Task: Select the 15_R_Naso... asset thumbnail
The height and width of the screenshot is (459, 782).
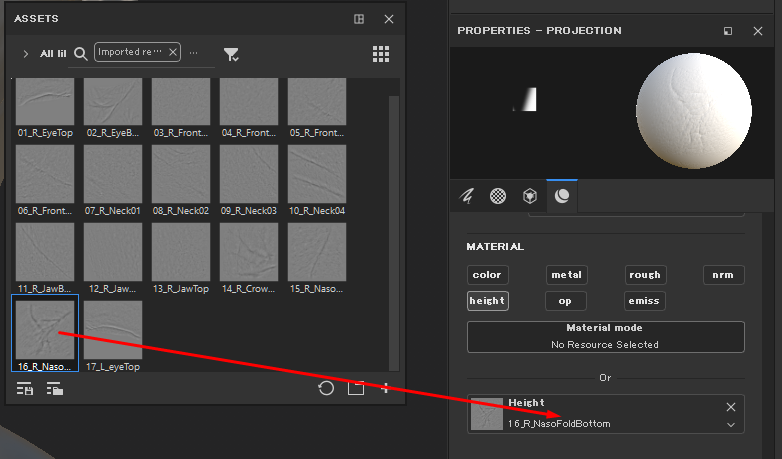Action: (317, 252)
